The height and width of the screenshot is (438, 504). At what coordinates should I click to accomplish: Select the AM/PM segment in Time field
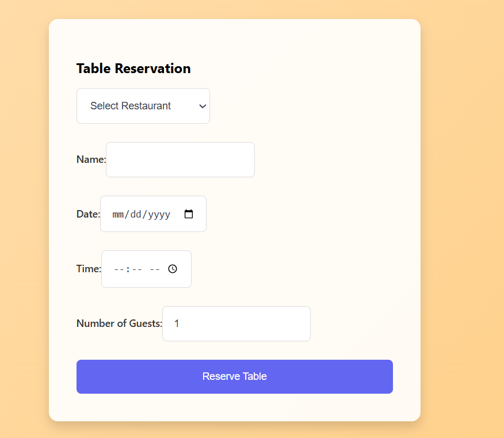[x=155, y=269]
